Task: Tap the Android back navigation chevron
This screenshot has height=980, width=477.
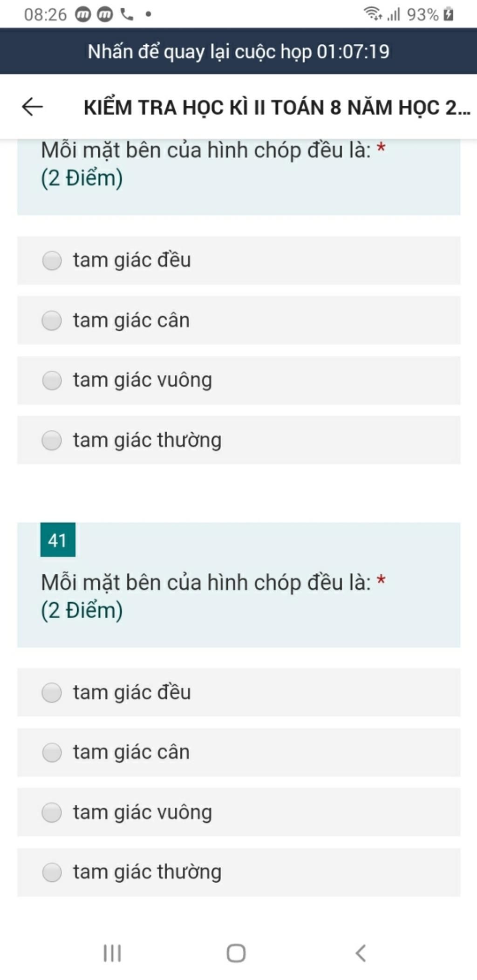Action: point(361,953)
